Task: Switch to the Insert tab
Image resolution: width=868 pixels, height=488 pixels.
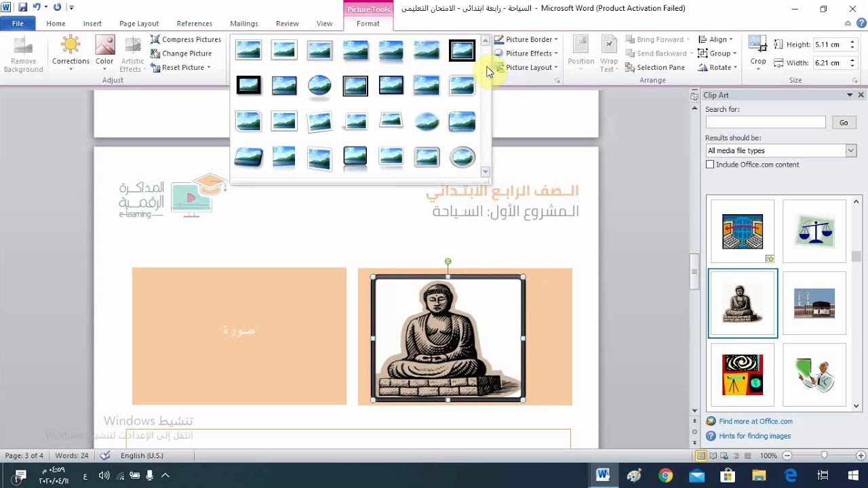Action: (x=92, y=24)
